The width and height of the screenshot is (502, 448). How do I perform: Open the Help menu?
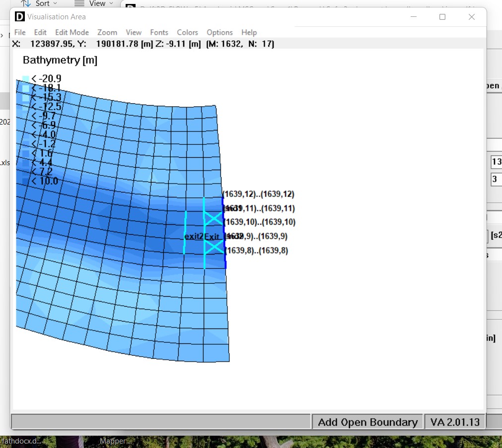(x=249, y=32)
